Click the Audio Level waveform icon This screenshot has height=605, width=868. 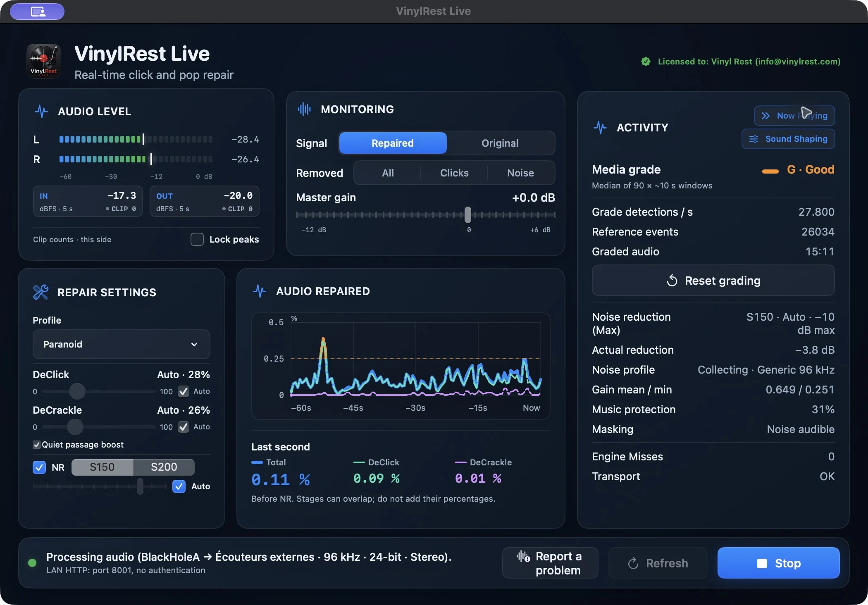pos(41,111)
